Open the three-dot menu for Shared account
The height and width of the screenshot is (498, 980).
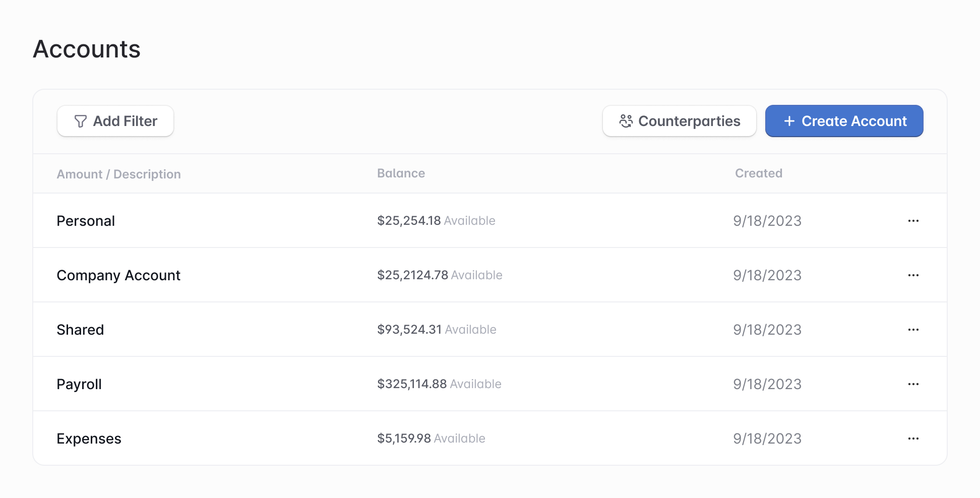coord(913,330)
